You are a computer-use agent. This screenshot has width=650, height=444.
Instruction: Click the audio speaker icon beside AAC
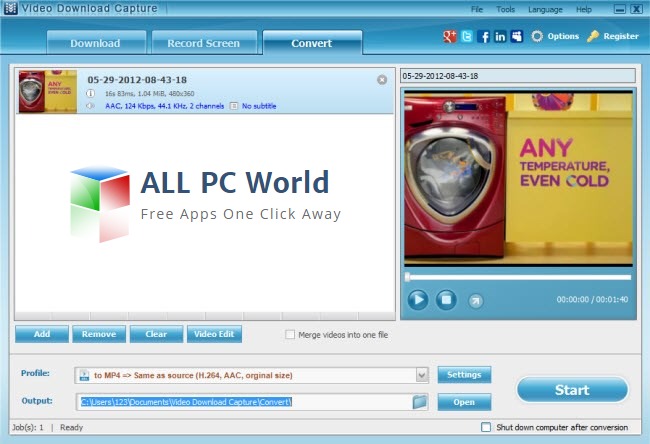pos(90,106)
